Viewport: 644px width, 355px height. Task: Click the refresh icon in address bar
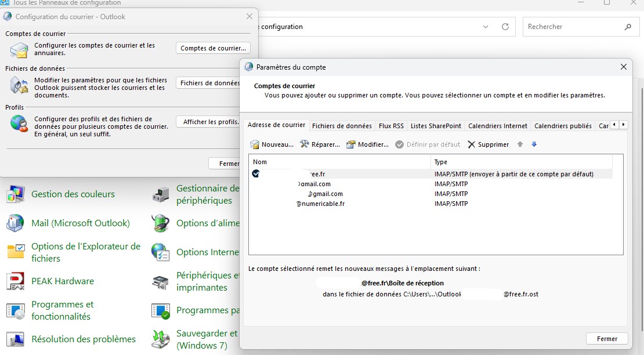tap(505, 27)
